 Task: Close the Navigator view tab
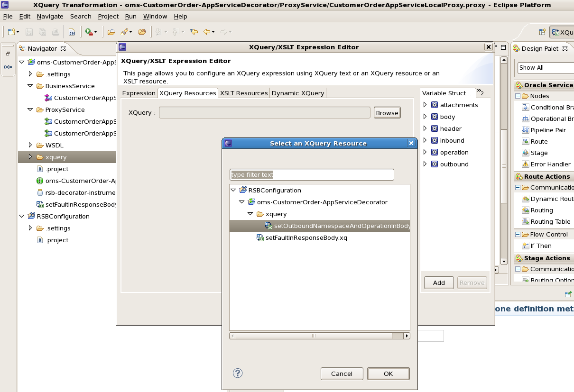click(x=63, y=48)
